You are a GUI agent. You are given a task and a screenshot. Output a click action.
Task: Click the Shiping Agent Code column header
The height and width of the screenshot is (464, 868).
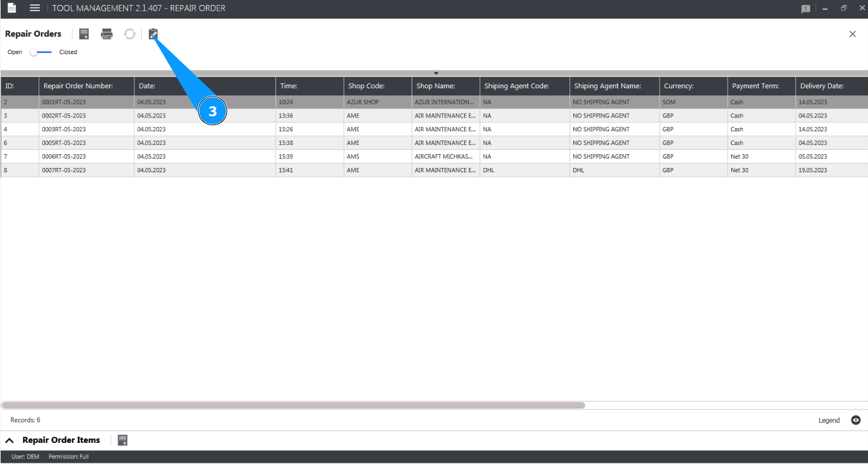(525, 86)
